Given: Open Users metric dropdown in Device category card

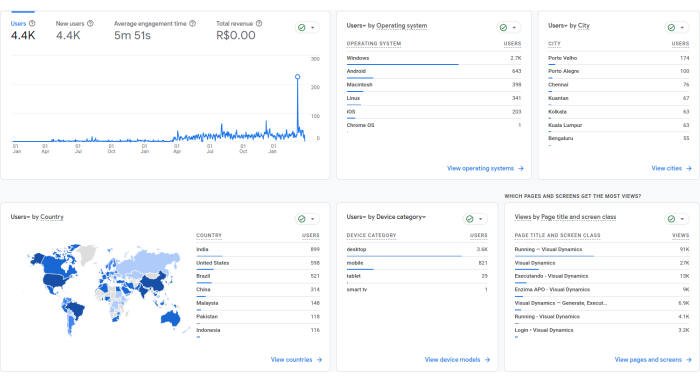Looking at the screenshot, I should coord(356,217).
